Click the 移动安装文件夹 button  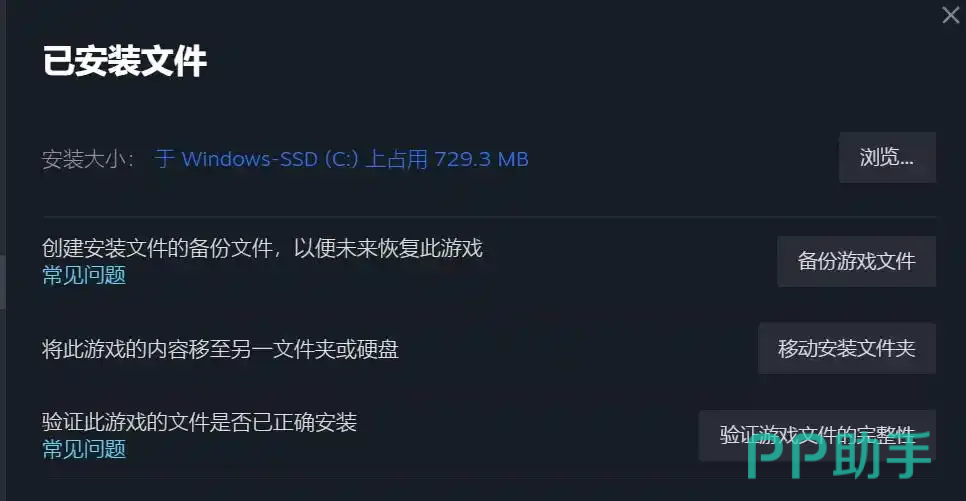[847, 348]
